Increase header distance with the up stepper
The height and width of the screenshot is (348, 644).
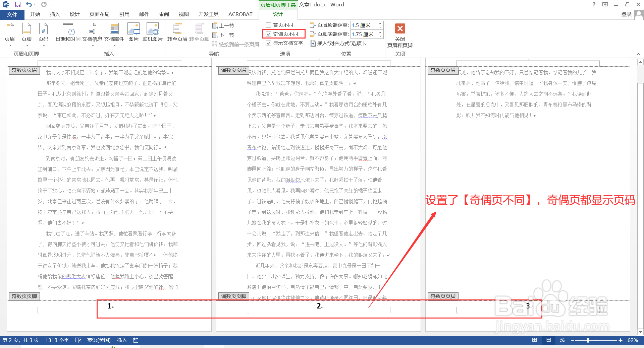tap(380, 23)
